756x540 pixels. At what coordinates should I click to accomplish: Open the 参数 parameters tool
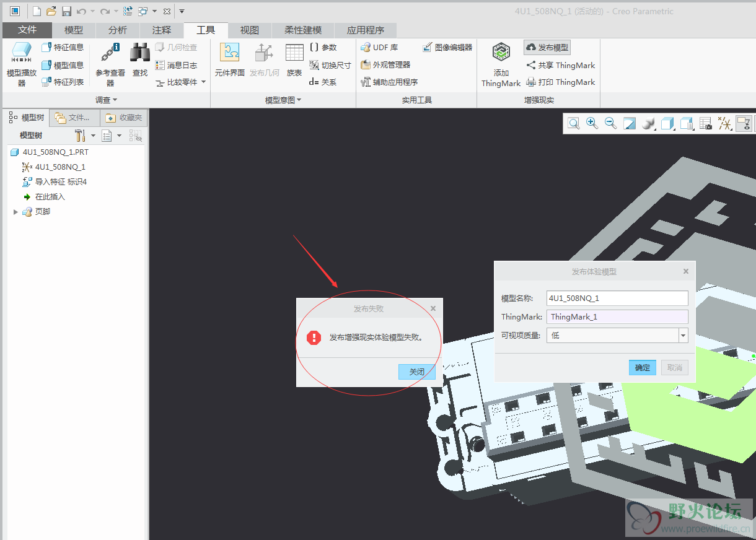[323, 48]
